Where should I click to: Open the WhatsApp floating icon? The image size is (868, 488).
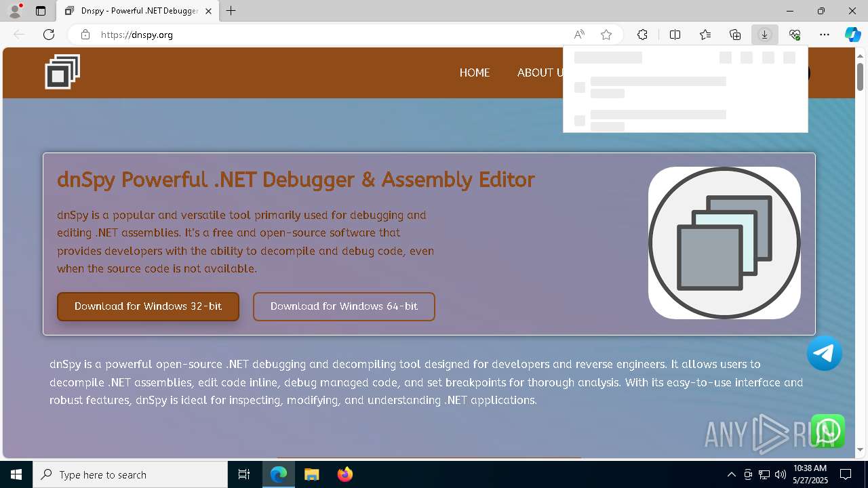click(x=827, y=431)
